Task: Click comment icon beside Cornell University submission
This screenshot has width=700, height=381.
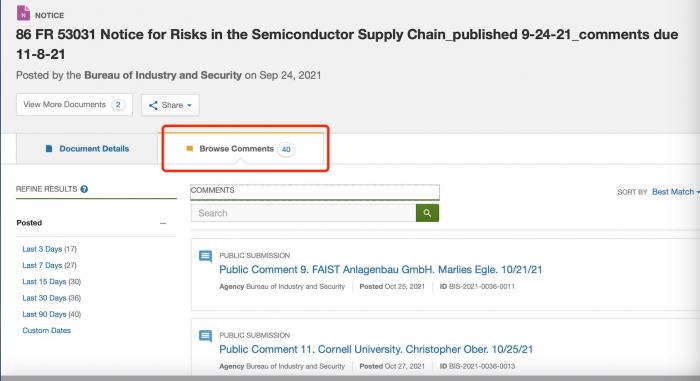Action: [205, 336]
